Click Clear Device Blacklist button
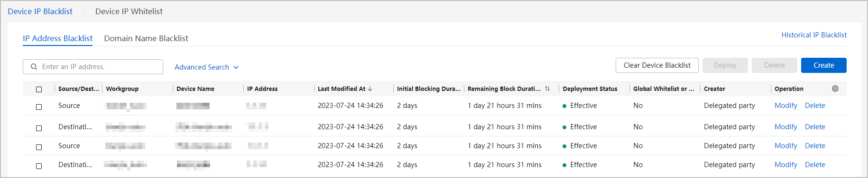Image resolution: width=868 pixels, height=178 pixels. click(657, 65)
